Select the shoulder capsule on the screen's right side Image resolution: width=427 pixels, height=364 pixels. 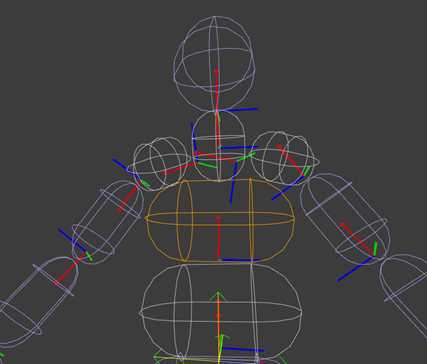click(285, 158)
